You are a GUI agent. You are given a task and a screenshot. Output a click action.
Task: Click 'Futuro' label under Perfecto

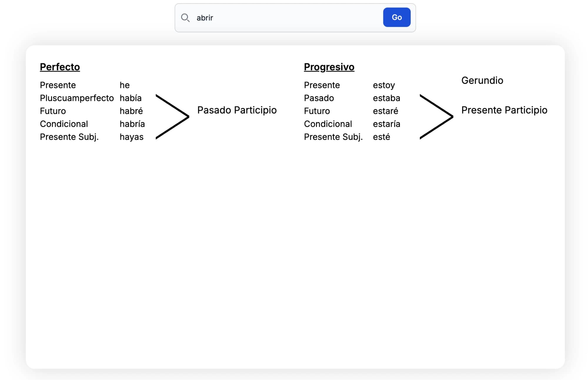tap(53, 111)
